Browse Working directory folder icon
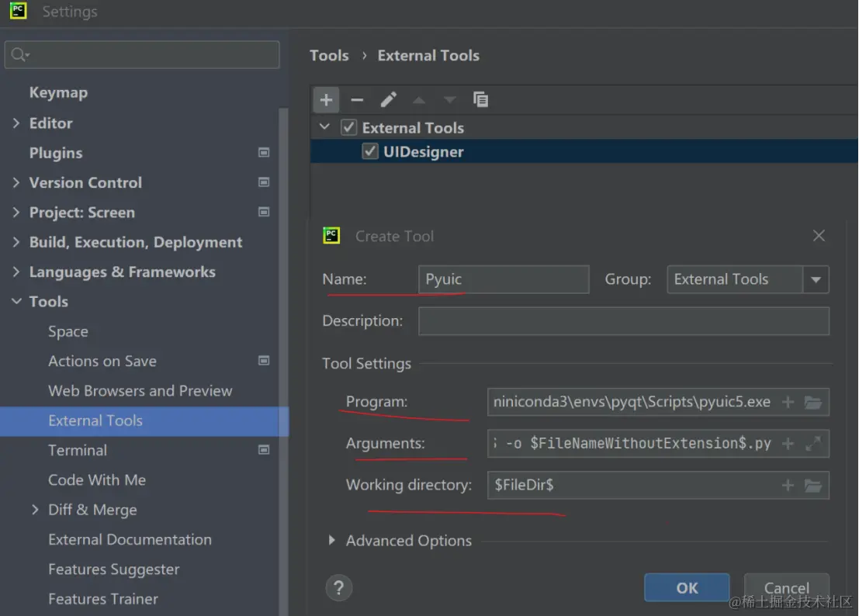Viewport: 859px width, 616px height. click(813, 486)
